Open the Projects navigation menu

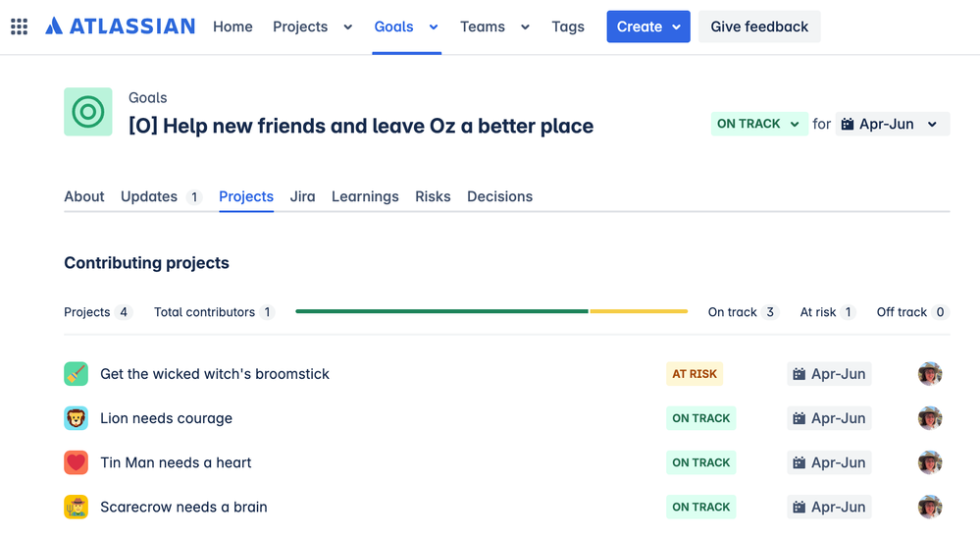[x=312, y=27]
